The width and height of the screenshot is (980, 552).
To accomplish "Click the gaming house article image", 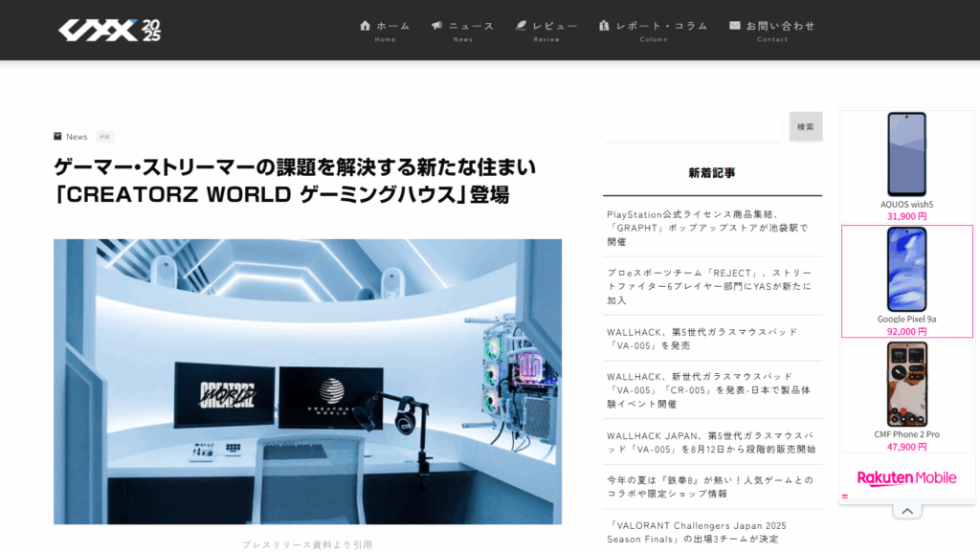I will [307, 382].
